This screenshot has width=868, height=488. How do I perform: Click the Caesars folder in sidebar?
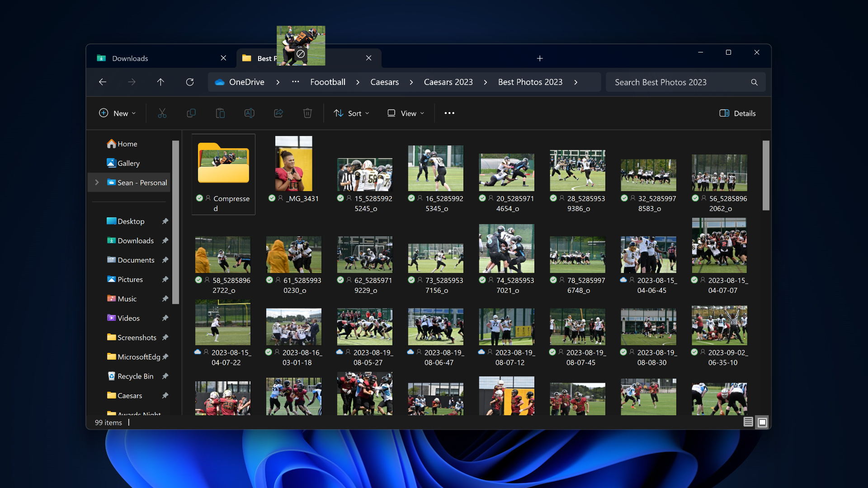coord(129,395)
